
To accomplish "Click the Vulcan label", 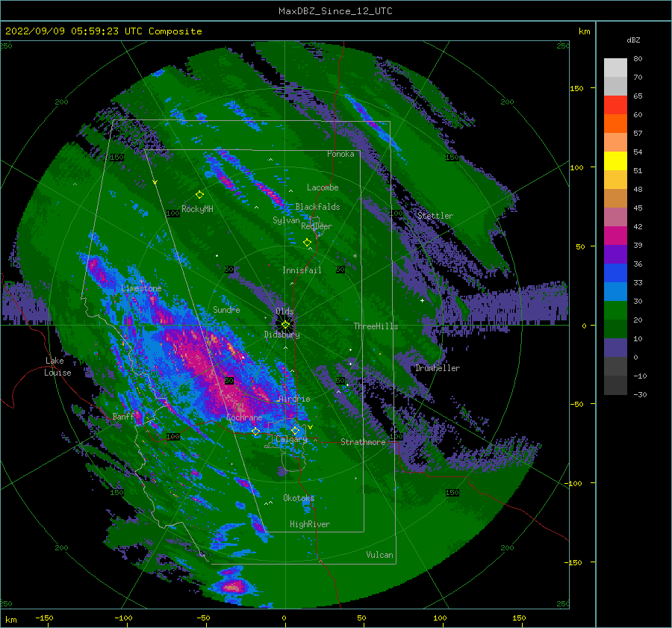I will click(x=380, y=555).
